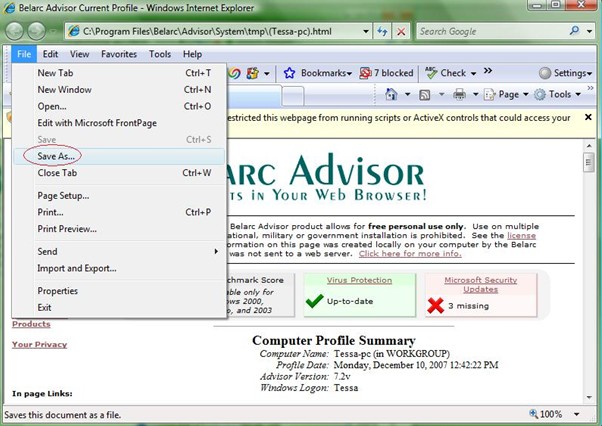Open the address bar dropdown arrow
Screen dimensions: 602x426
[366, 31]
